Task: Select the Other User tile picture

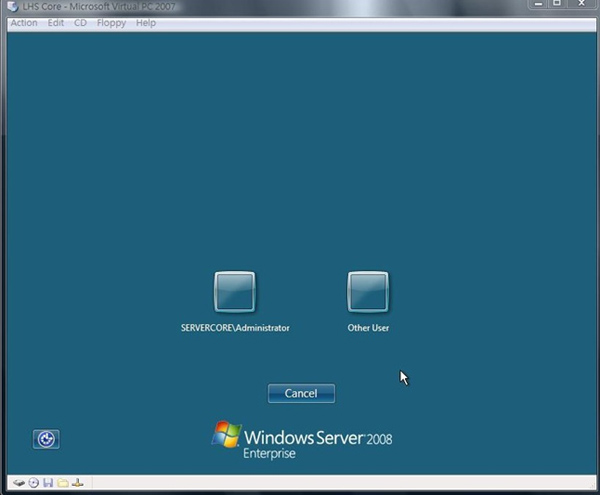Action: [368, 292]
